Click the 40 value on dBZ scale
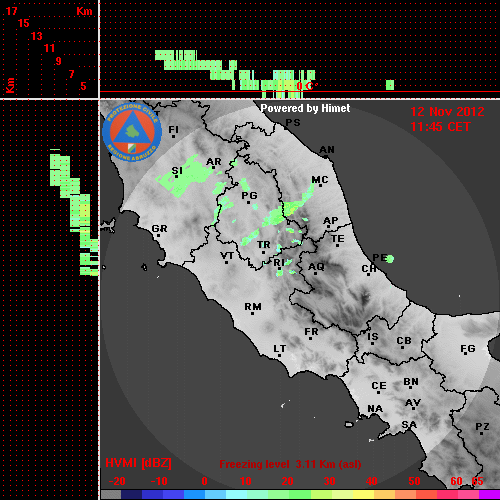500x500 pixels. pyautogui.click(x=371, y=481)
